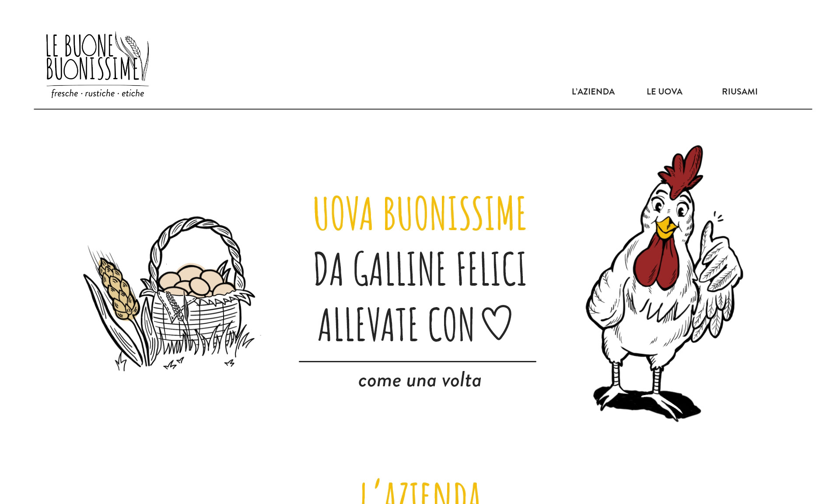Open the L'AZIENDA menu item
The width and height of the screenshot is (840, 504).
[x=593, y=91]
